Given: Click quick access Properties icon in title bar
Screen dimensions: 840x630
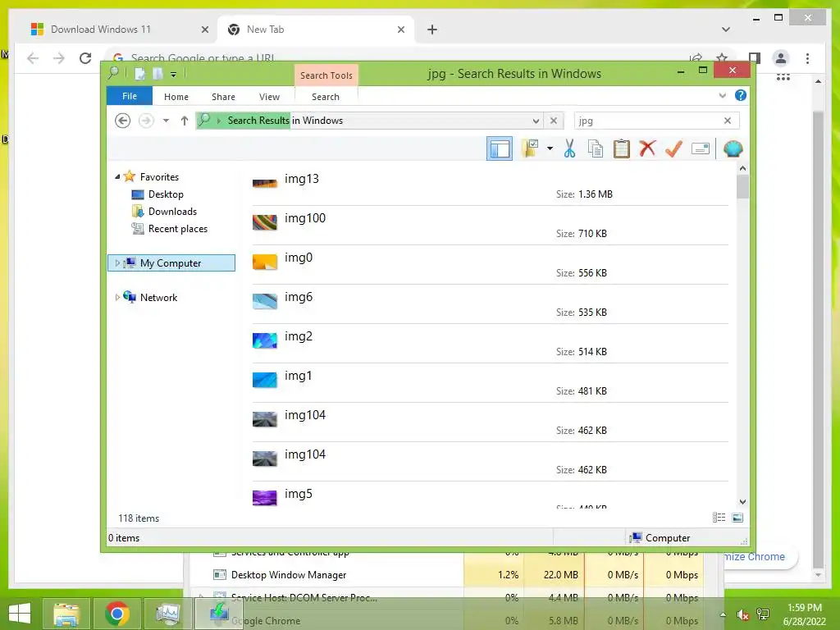Looking at the screenshot, I should pyautogui.click(x=139, y=73).
